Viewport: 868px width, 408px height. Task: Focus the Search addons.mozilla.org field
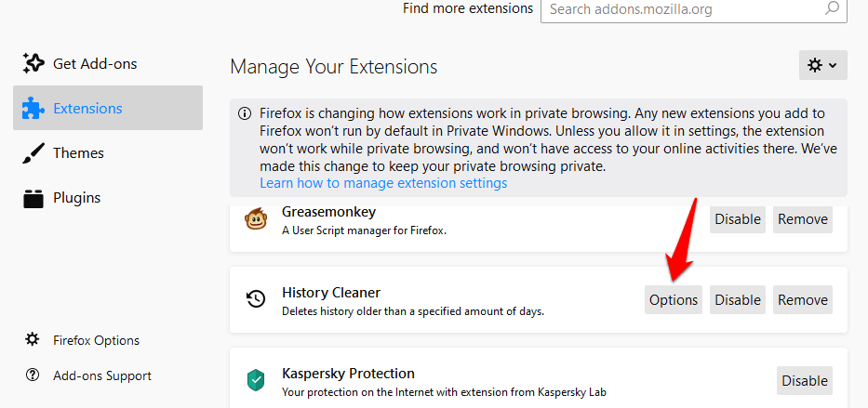point(694,9)
